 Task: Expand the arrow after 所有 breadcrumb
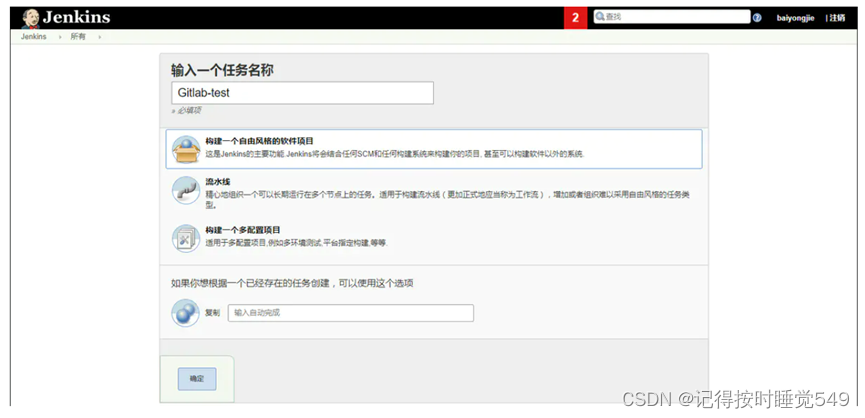(x=100, y=37)
